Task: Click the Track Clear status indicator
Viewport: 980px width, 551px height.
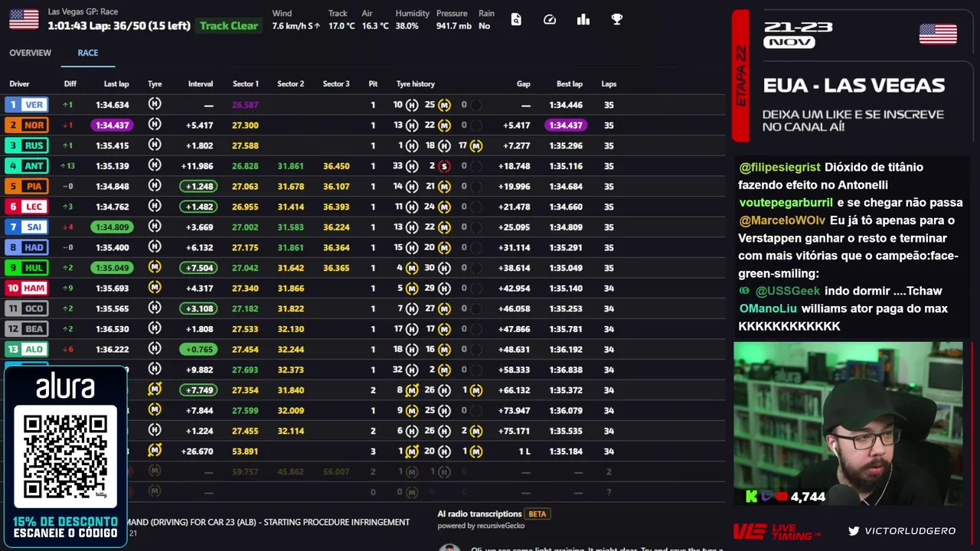Action: click(x=229, y=25)
